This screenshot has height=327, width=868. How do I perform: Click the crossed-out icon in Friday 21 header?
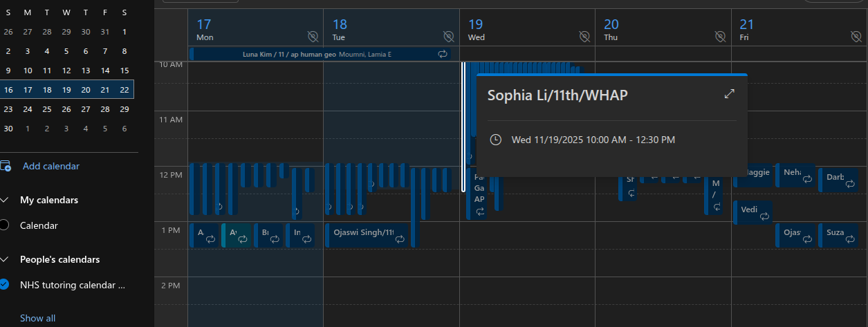[x=856, y=37]
